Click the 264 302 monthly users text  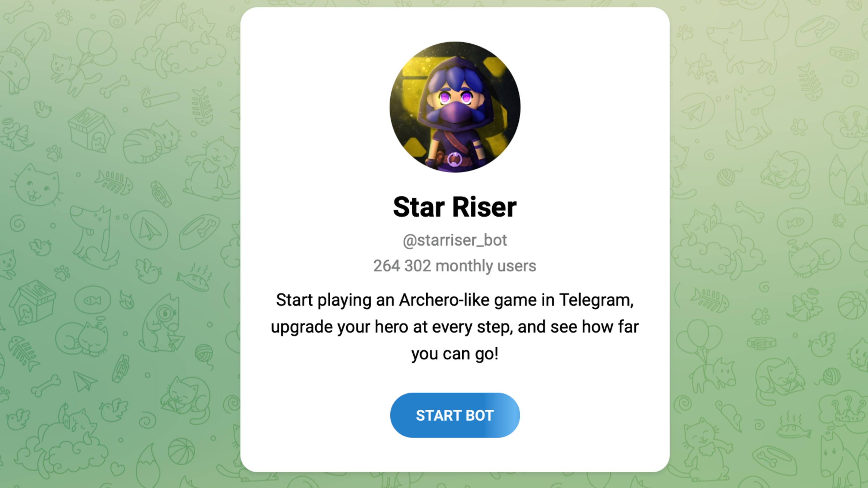(x=455, y=266)
